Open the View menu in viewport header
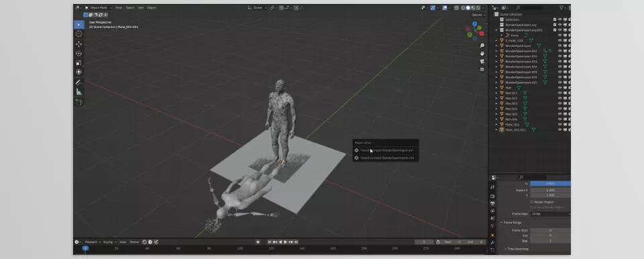 119,8
